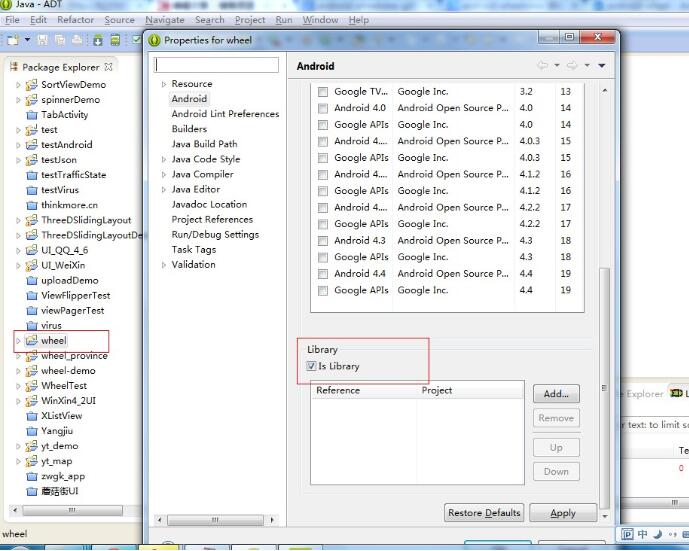Click the Restore Defaults button
Image resolution: width=689 pixels, height=551 pixels.
[484, 513]
